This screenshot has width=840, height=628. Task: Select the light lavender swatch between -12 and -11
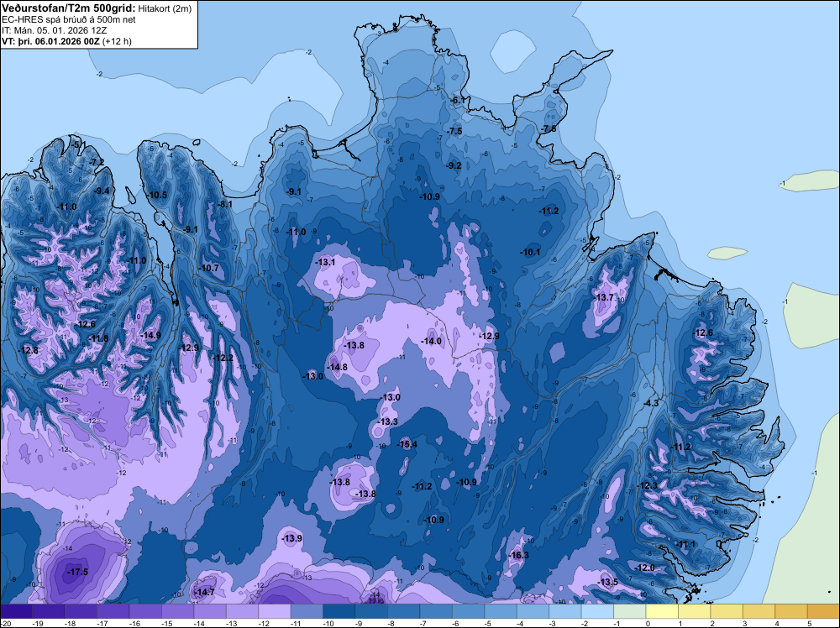pos(275,611)
